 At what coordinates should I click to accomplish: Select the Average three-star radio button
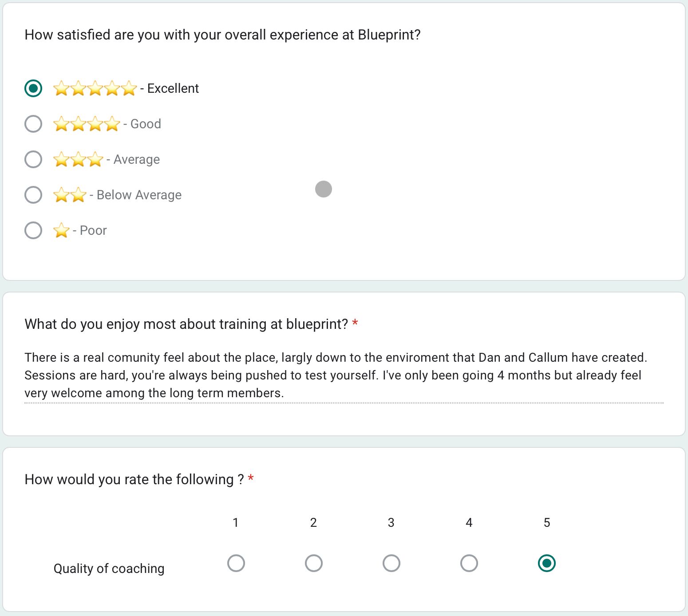pyautogui.click(x=33, y=159)
